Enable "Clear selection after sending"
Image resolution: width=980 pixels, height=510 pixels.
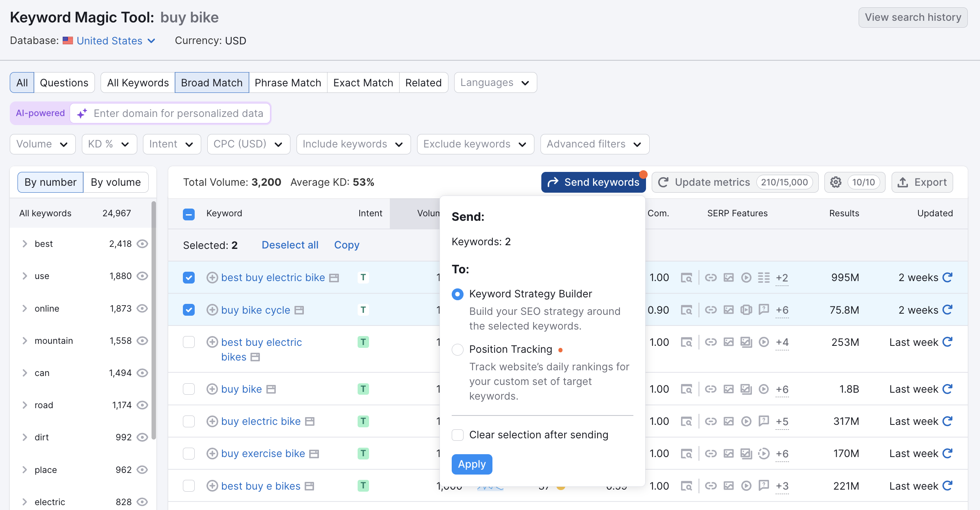(457, 435)
